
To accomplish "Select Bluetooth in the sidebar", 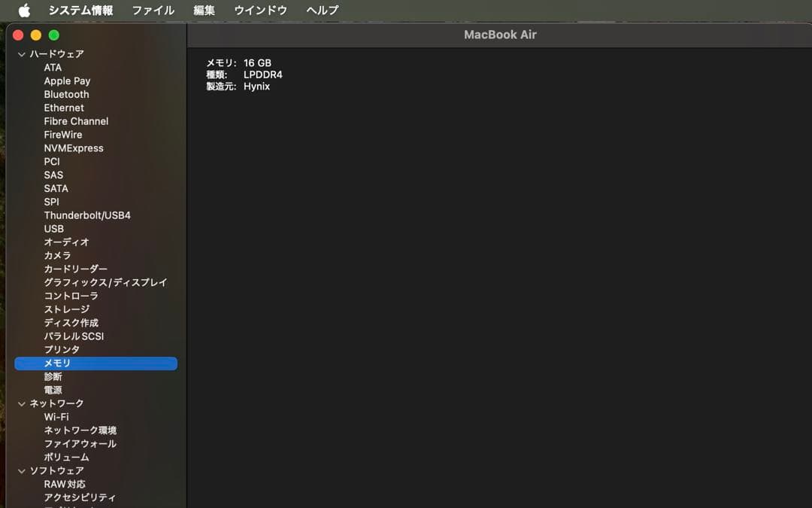I will click(66, 95).
